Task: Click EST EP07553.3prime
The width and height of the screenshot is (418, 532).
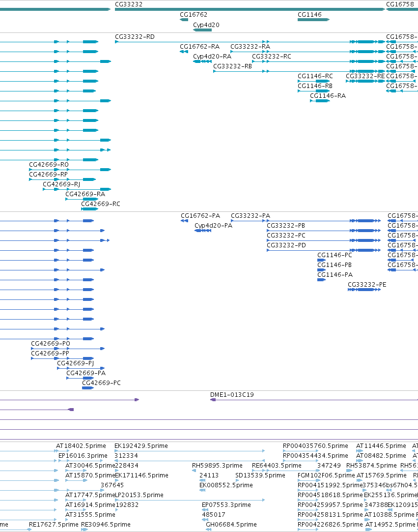Action: click(205, 510)
